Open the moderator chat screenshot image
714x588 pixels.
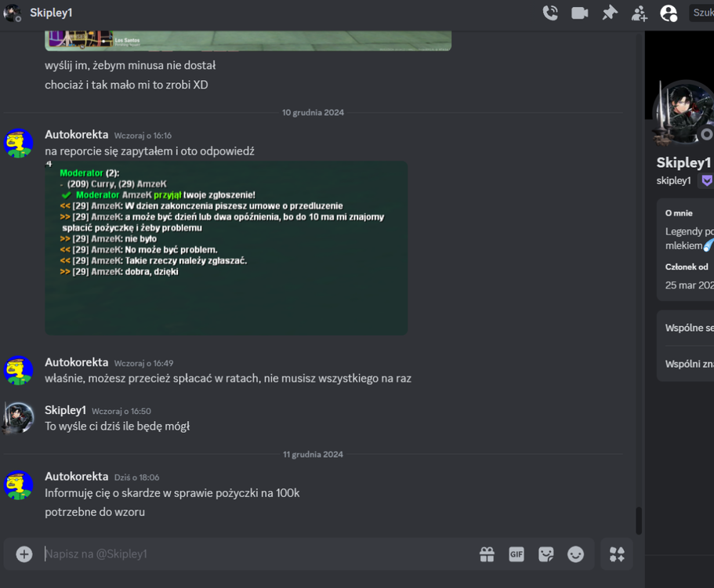(227, 248)
